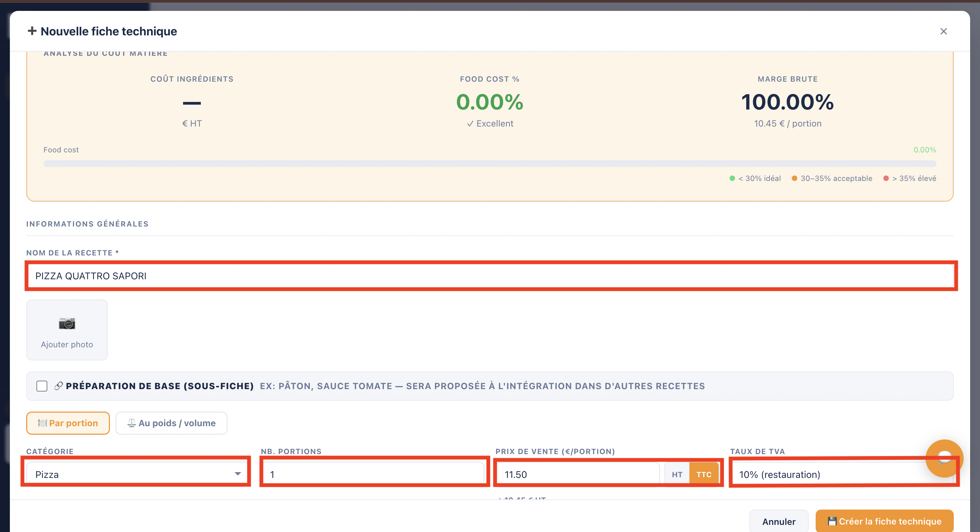The width and height of the screenshot is (980, 532).
Task: Click the Catégorie dropdown arrow
Action: 238,474
